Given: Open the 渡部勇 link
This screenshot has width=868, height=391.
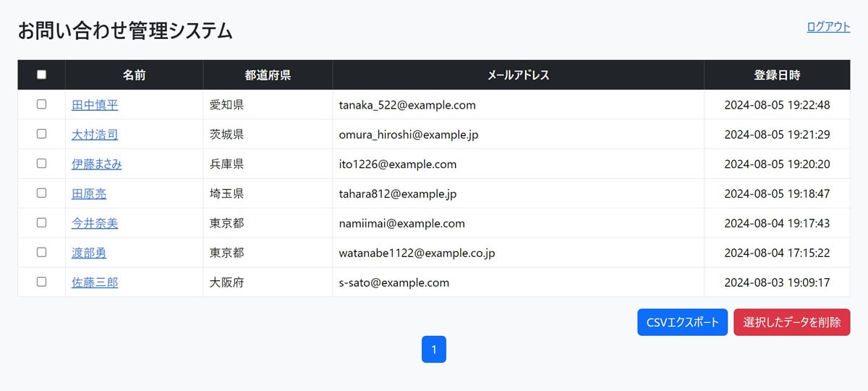Looking at the screenshot, I should 89,253.
